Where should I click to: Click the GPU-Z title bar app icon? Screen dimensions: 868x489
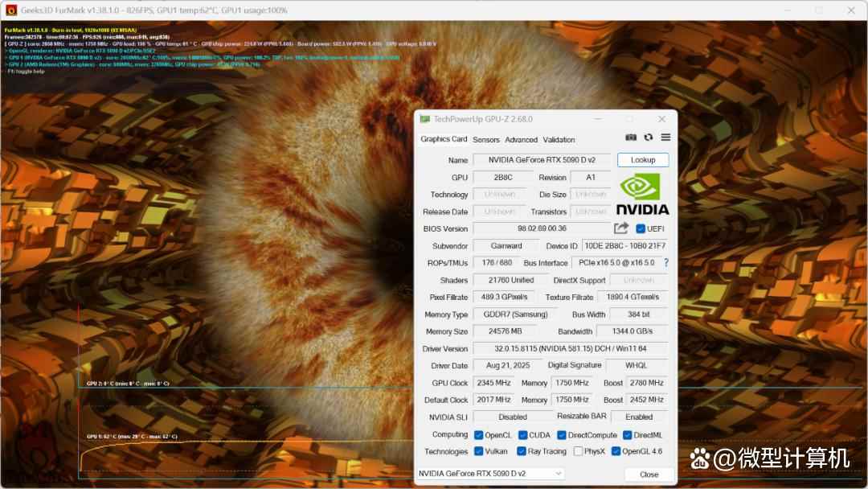click(424, 119)
